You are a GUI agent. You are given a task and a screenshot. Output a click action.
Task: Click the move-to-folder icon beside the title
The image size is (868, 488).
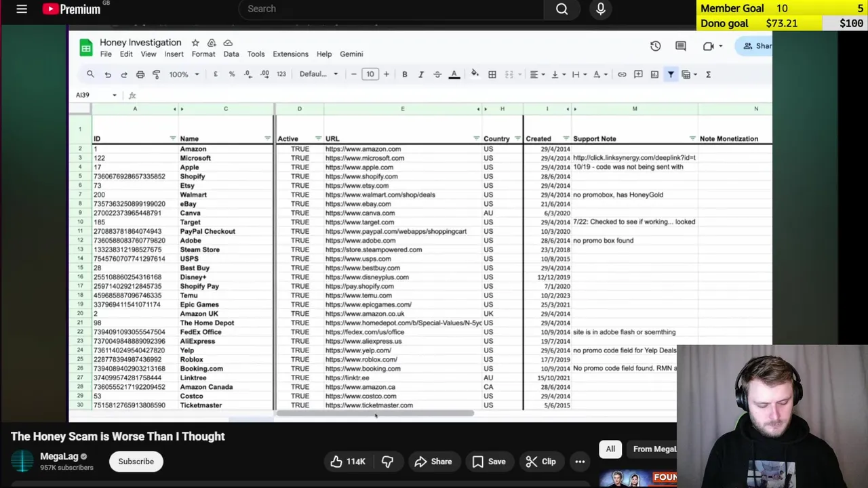tap(212, 43)
